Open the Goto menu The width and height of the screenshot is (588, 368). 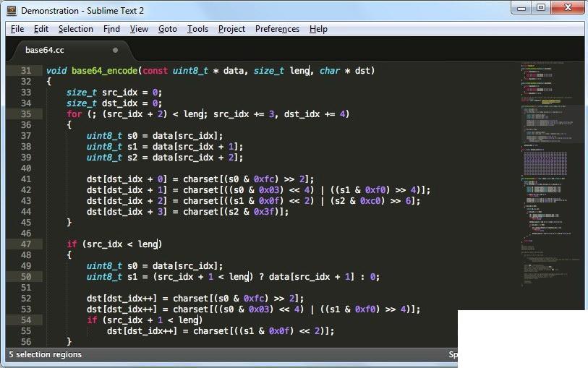click(167, 29)
